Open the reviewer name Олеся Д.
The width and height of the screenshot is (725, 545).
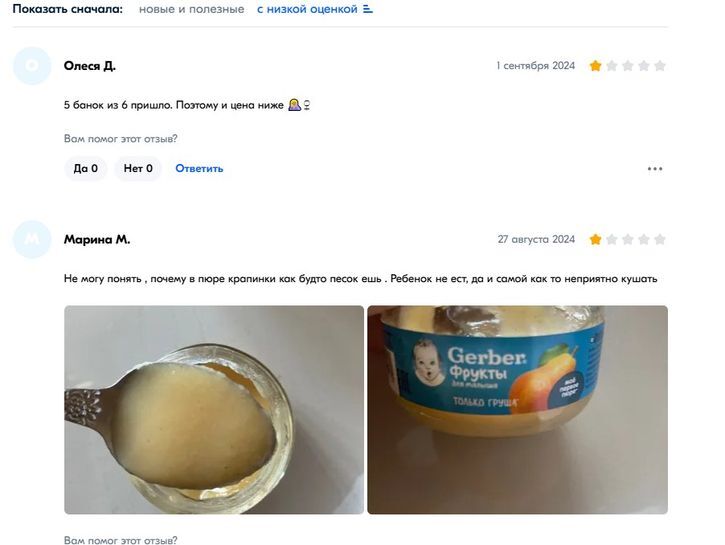click(x=90, y=66)
